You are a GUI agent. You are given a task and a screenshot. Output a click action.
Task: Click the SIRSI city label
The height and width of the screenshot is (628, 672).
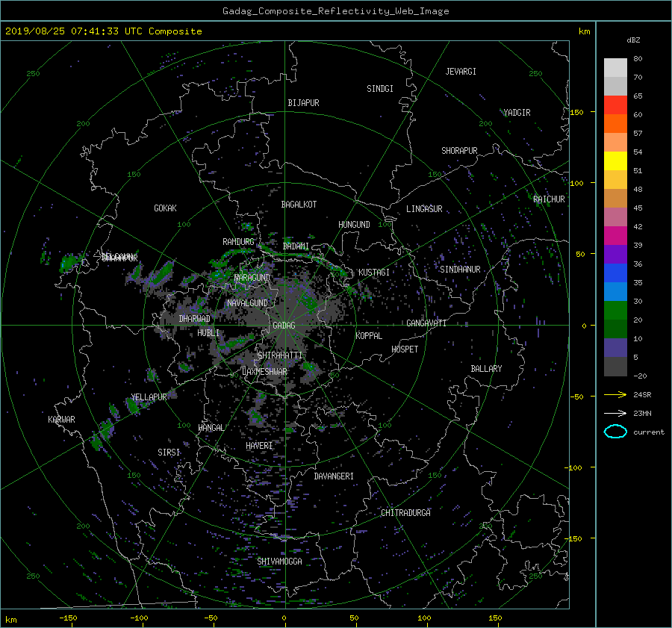(x=169, y=453)
